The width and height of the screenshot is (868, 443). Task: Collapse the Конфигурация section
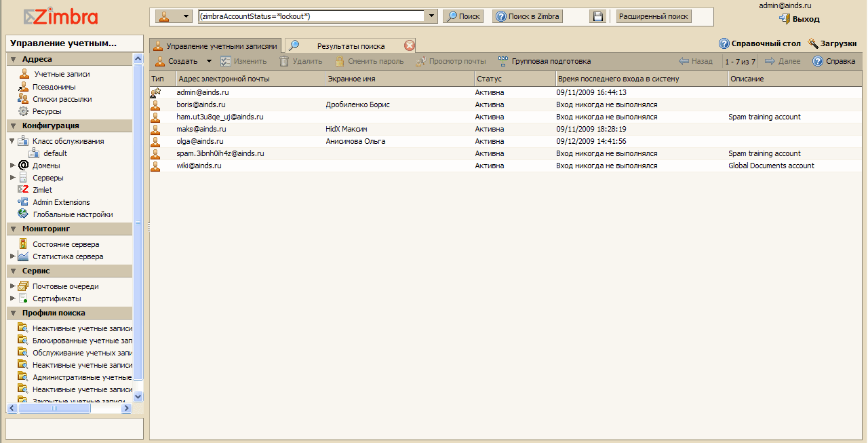click(x=13, y=126)
